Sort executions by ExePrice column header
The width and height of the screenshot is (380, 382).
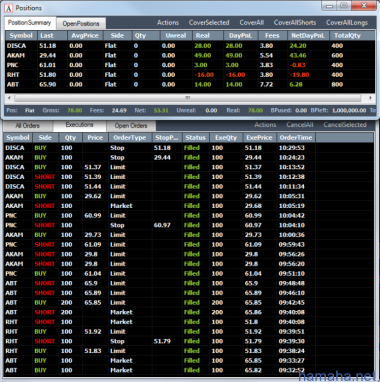(259, 138)
